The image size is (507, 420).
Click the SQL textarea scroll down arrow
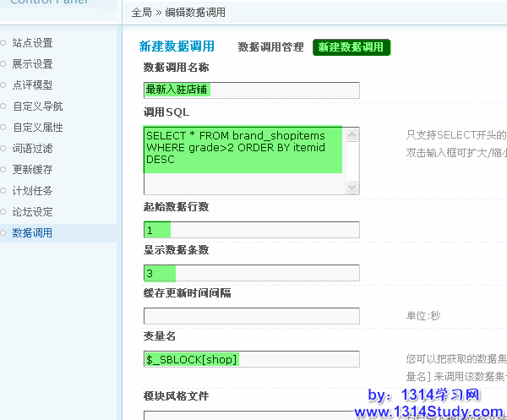[353, 188]
